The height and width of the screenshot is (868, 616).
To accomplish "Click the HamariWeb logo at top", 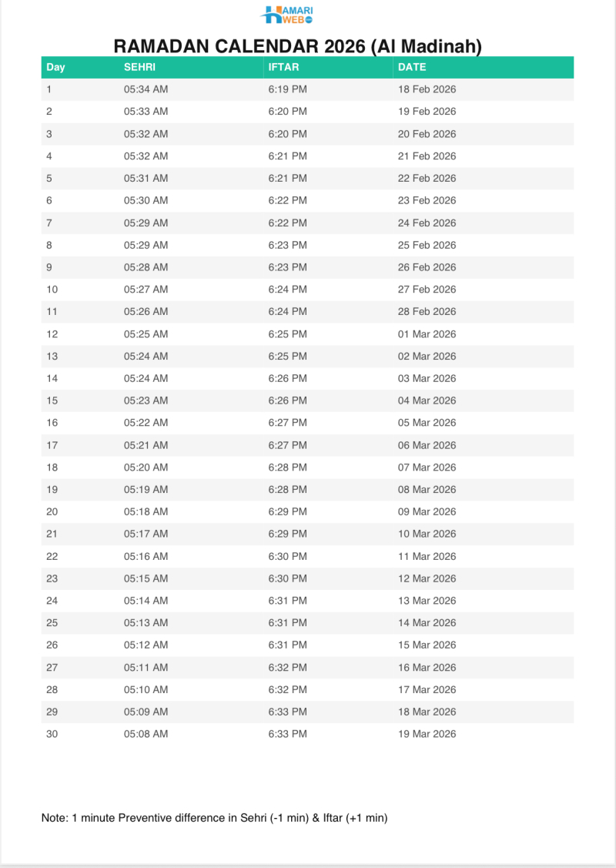I will (x=287, y=15).
